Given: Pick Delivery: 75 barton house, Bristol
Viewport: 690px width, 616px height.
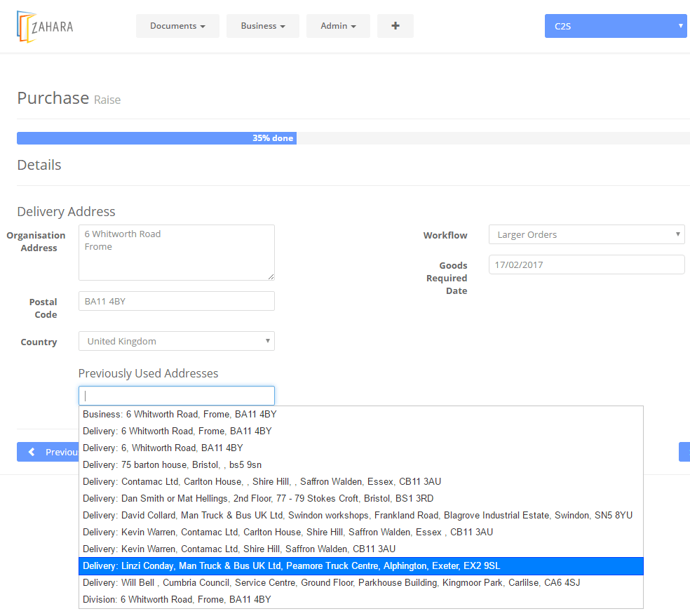Looking at the screenshot, I should pyautogui.click(x=361, y=465).
